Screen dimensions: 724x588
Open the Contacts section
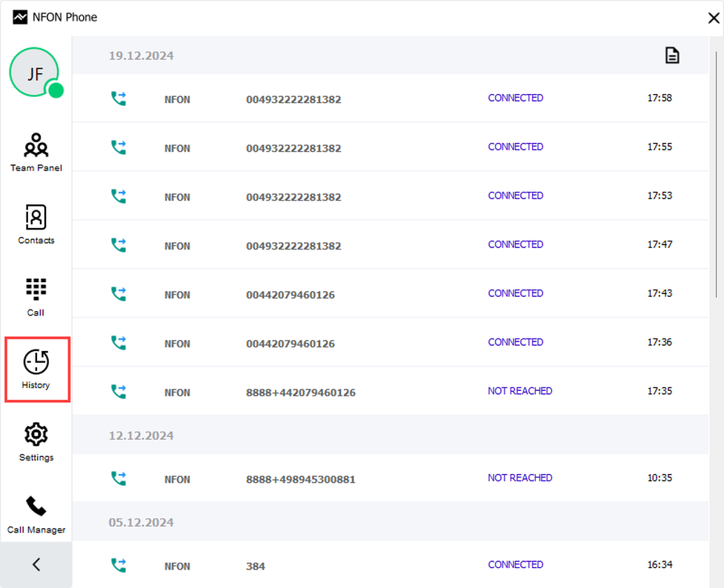pos(36,225)
